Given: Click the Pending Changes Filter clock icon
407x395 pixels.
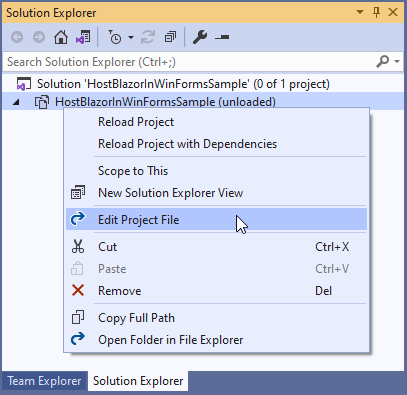Looking at the screenshot, I should [x=115, y=37].
